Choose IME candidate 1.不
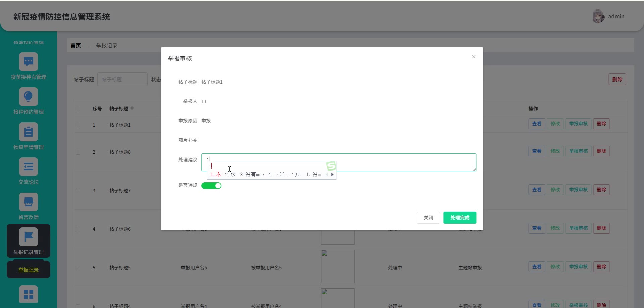Screen dimensions: 644x308 click(x=216, y=175)
